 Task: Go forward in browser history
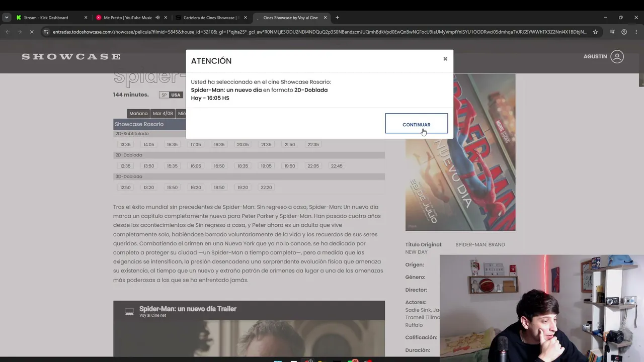19,32
